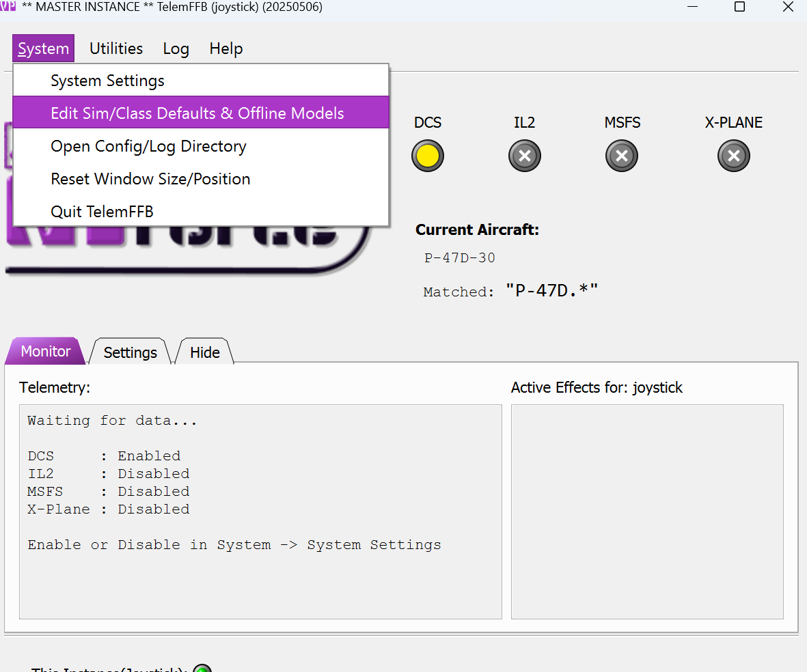Click the 'X-Plane : Disabled' telemetry line
The height and width of the screenshot is (672, 807).
coord(109,509)
